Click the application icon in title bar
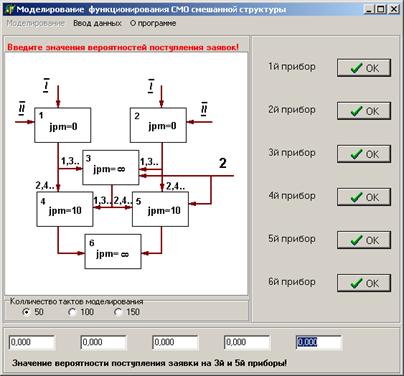This screenshot has width=404, height=376. (x=10, y=9)
